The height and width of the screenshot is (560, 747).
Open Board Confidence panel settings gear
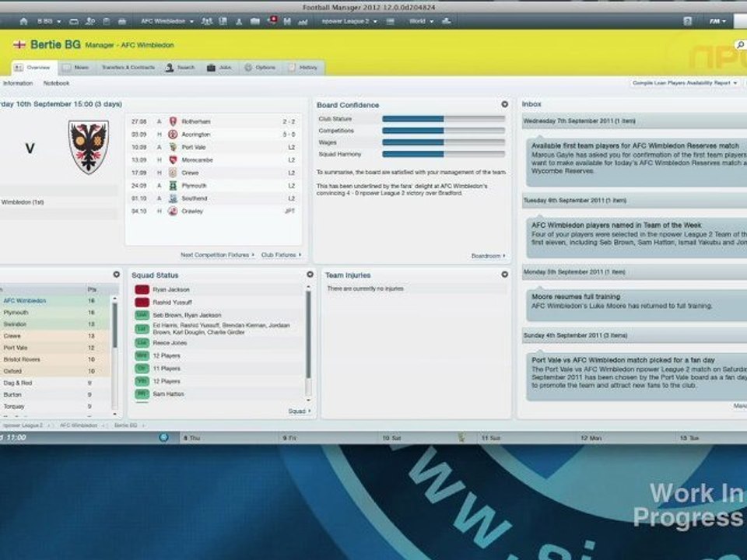[504, 104]
